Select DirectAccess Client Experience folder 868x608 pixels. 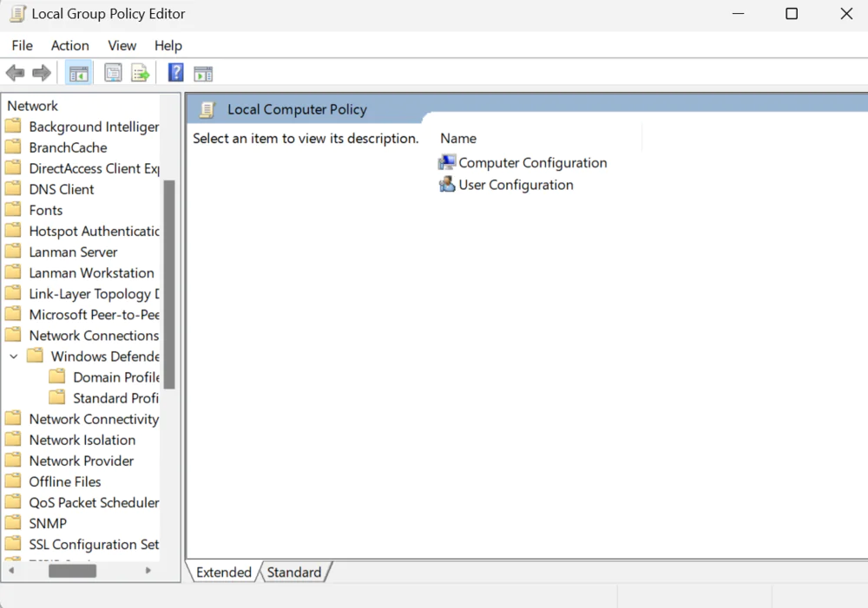pyautogui.click(x=94, y=168)
